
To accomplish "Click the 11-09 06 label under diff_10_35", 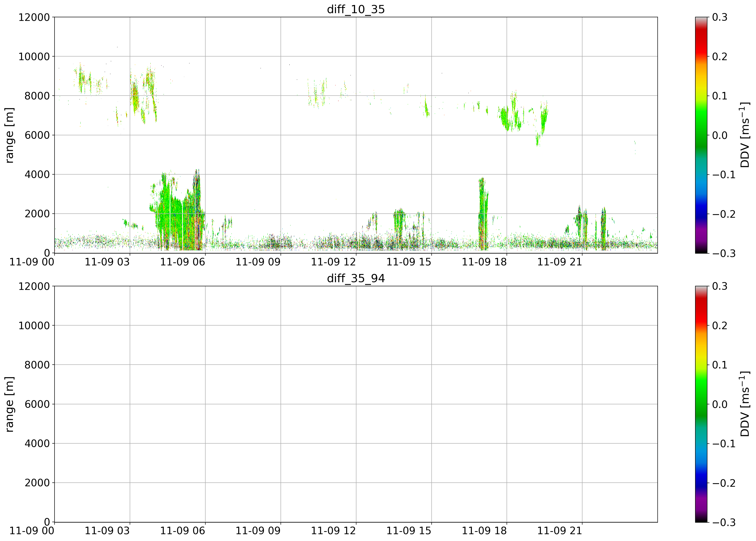I will [x=182, y=262].
